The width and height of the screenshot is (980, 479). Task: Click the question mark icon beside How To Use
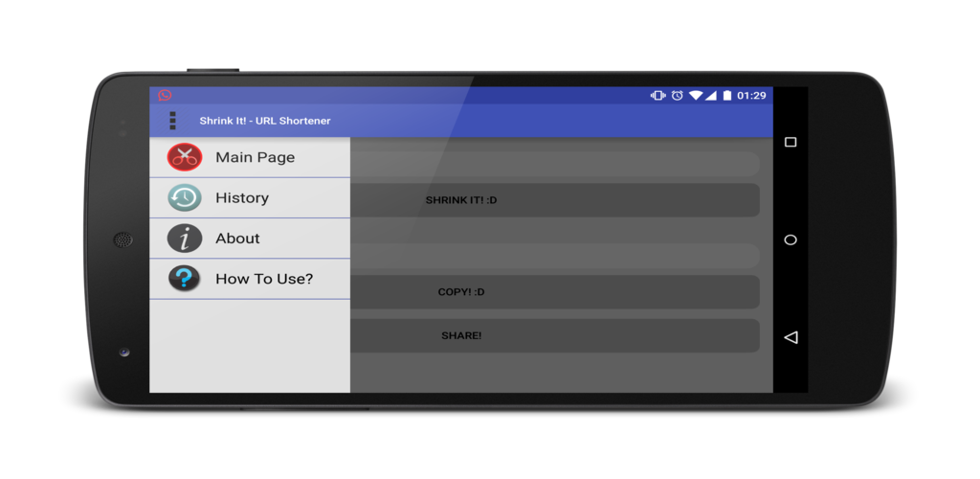(185, 278)
